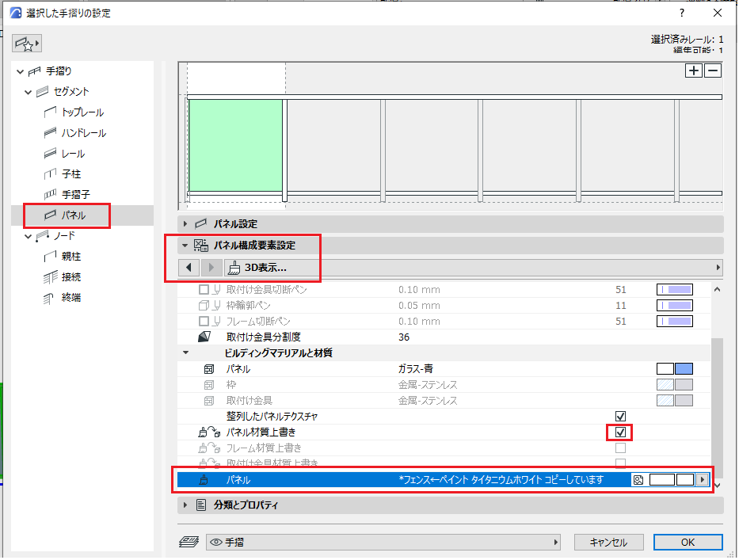Select レール in the tree

73,154
